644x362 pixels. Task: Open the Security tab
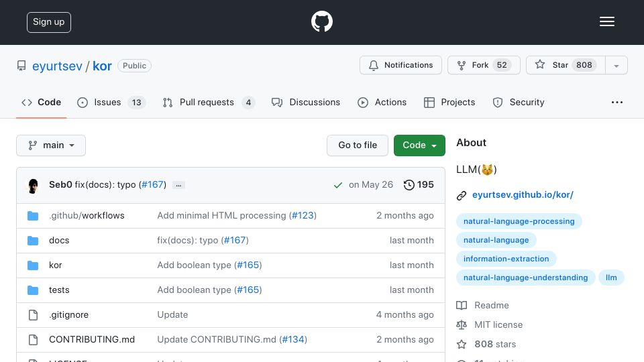coord(519,102)
